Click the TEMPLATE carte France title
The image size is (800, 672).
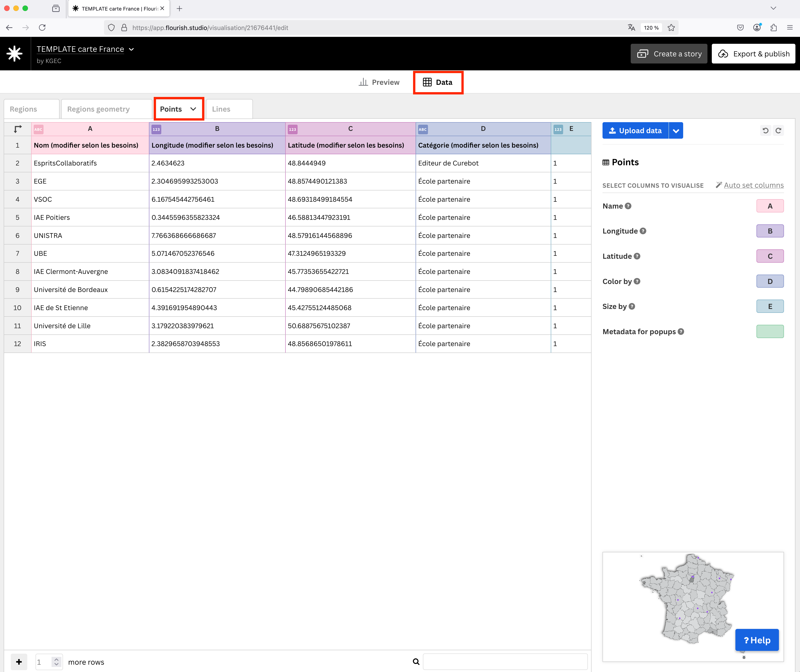tap(80, 49)
